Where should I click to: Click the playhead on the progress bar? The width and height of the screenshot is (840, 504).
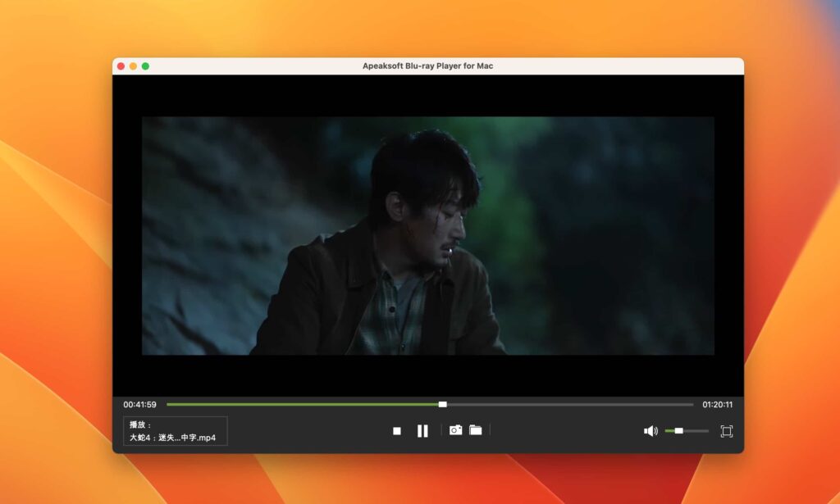click(x=442, y=403)
